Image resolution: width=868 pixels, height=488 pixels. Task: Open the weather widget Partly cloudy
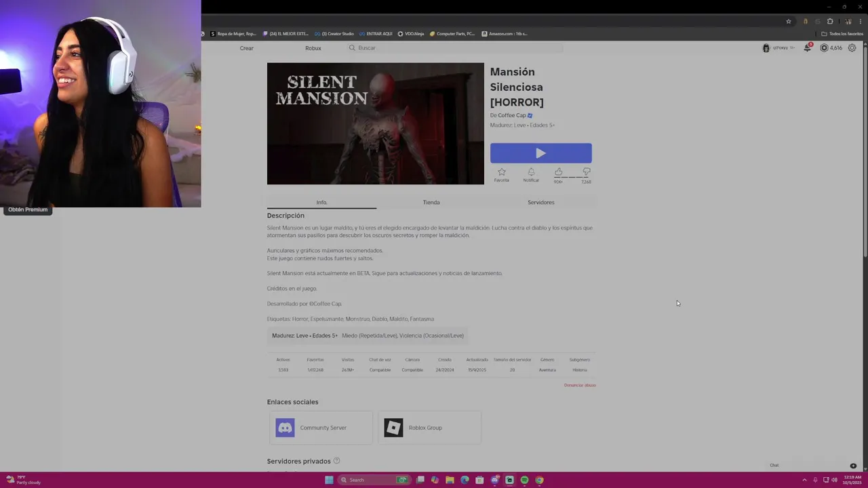24,480
